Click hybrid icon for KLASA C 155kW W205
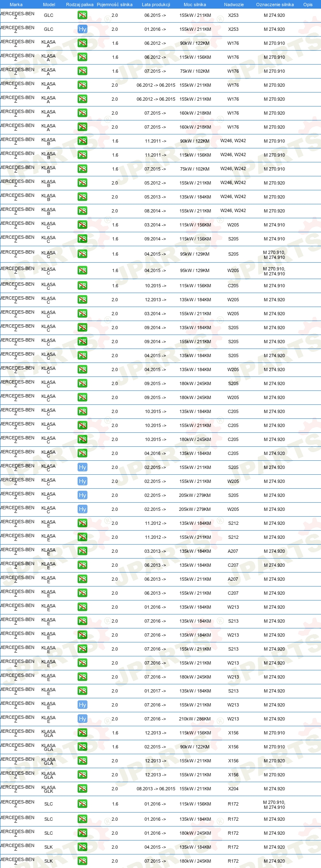 coord(83,481)
